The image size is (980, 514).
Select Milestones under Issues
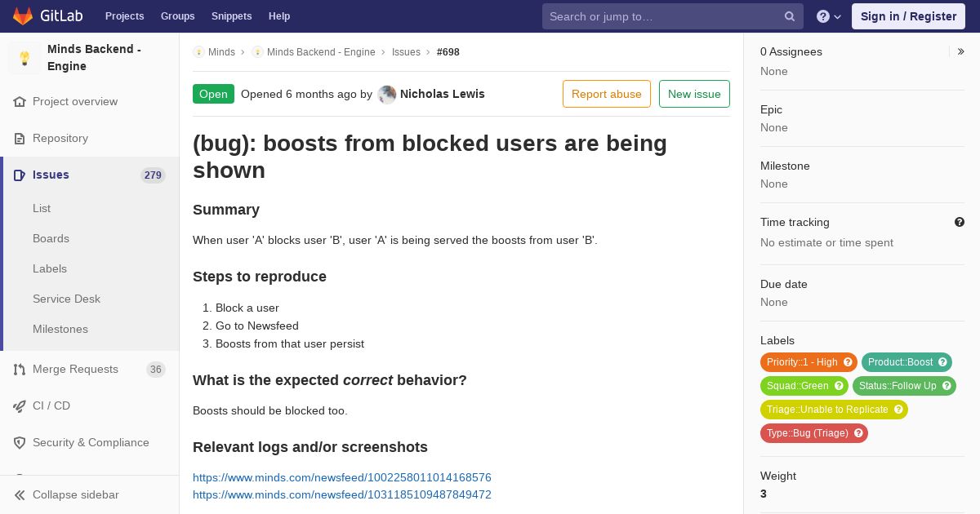tap(60, 330)
